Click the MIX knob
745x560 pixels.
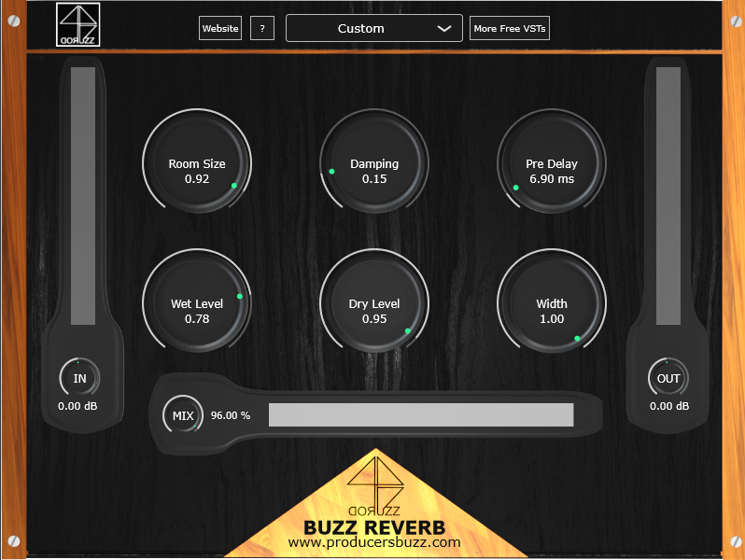[182, 414]
